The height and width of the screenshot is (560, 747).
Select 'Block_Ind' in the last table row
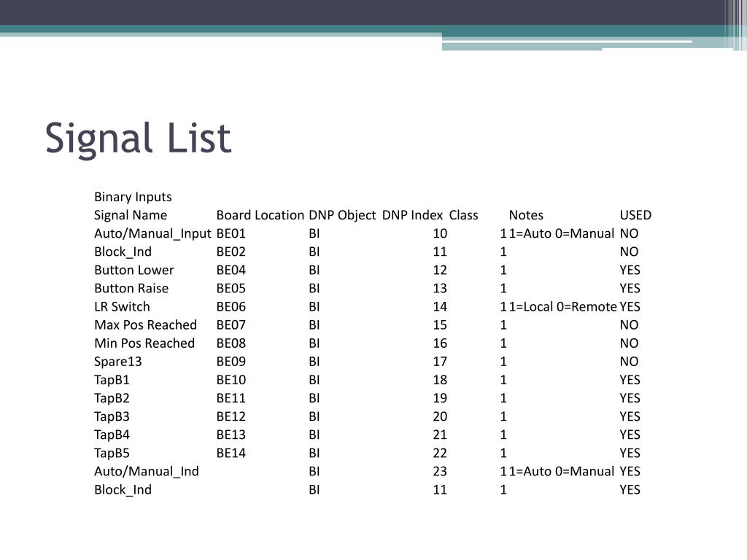point(123,490)
